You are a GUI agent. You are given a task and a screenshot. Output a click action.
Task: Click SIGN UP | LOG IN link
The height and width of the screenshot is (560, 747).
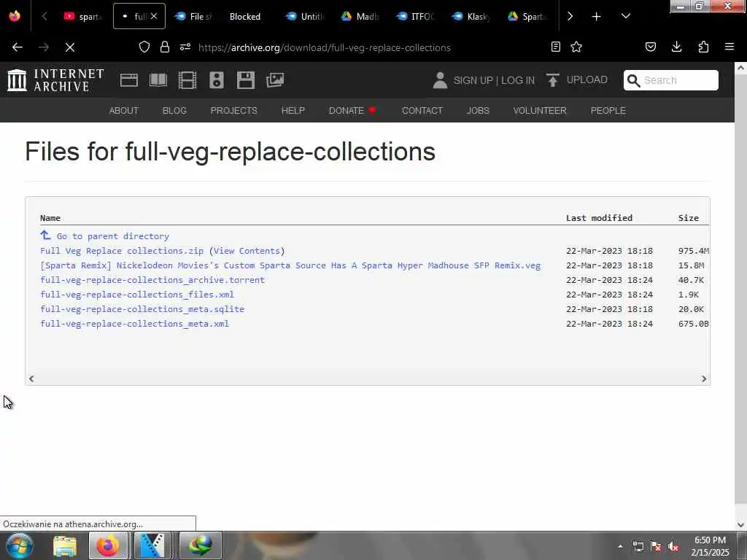click(x=494, y=80)
